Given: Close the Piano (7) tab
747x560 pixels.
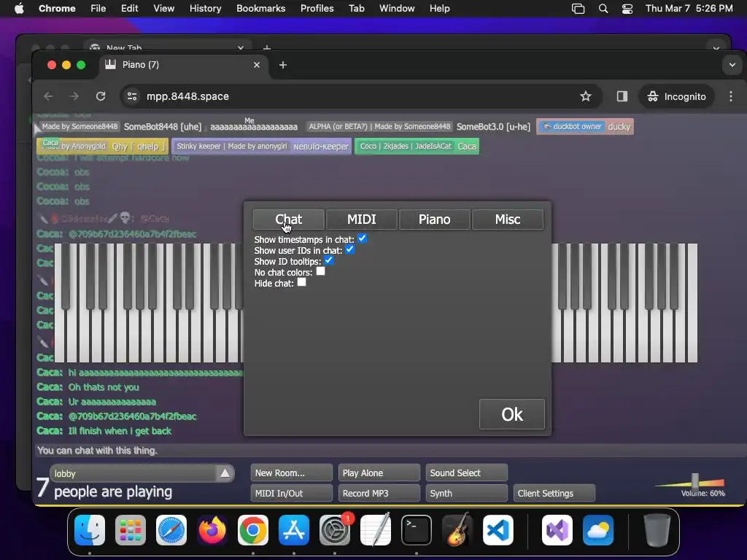Looking at the screenshot, I should pyautogui.click(x=257, y=65).
